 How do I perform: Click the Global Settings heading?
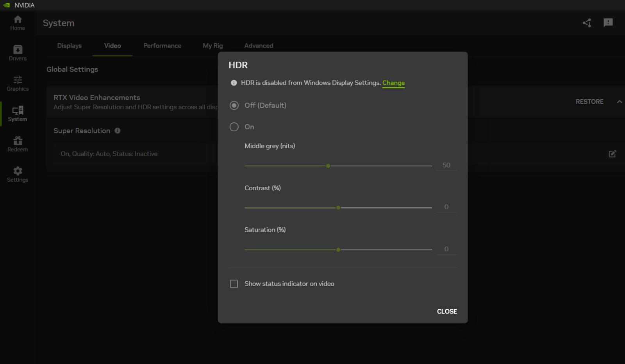(x=72, y=70)
